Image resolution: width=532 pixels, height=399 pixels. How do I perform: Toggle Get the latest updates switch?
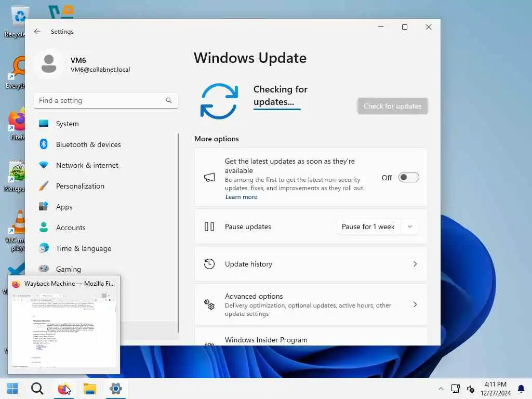coord(408,178)
